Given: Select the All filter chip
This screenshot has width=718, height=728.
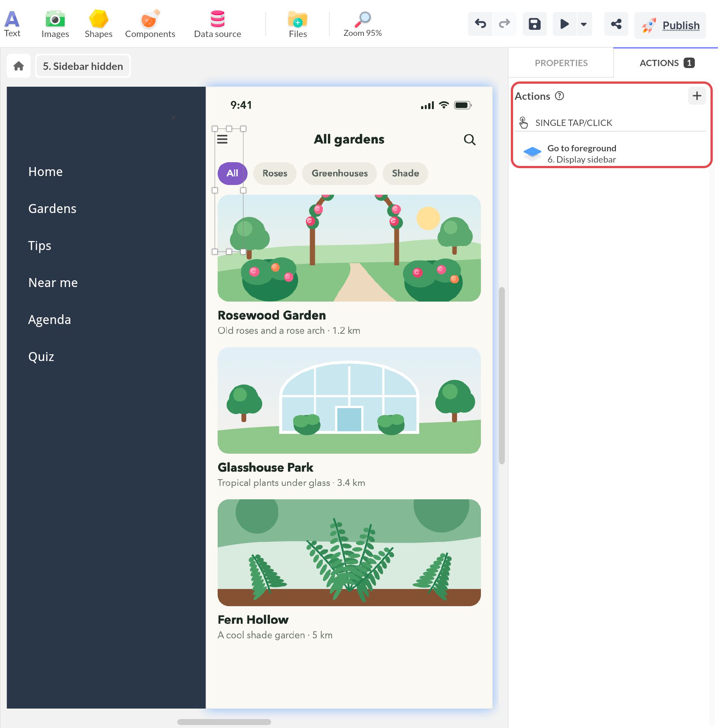Looking at the screenshot, I should click(x=232, y=173).
